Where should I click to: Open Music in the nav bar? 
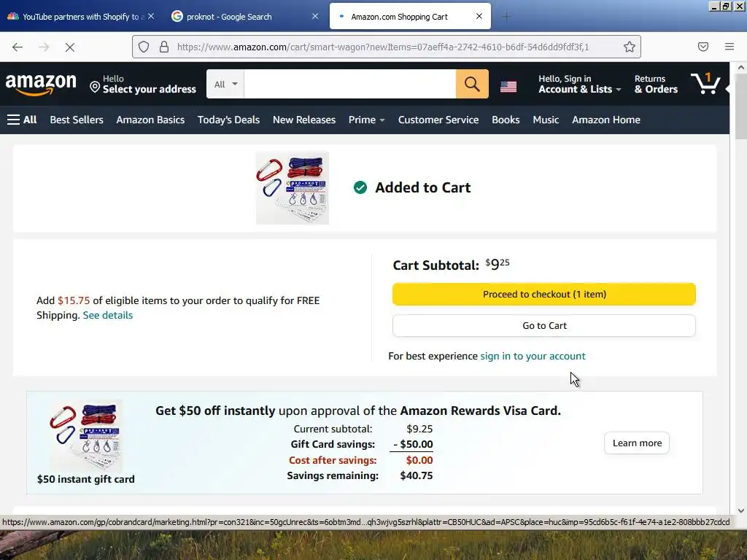coord(546,120)
